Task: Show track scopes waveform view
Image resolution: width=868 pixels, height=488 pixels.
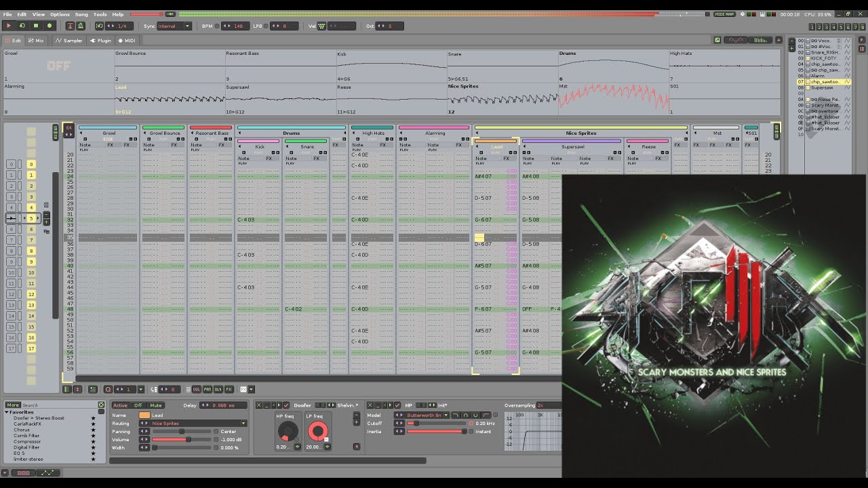Action: (735, 41)
